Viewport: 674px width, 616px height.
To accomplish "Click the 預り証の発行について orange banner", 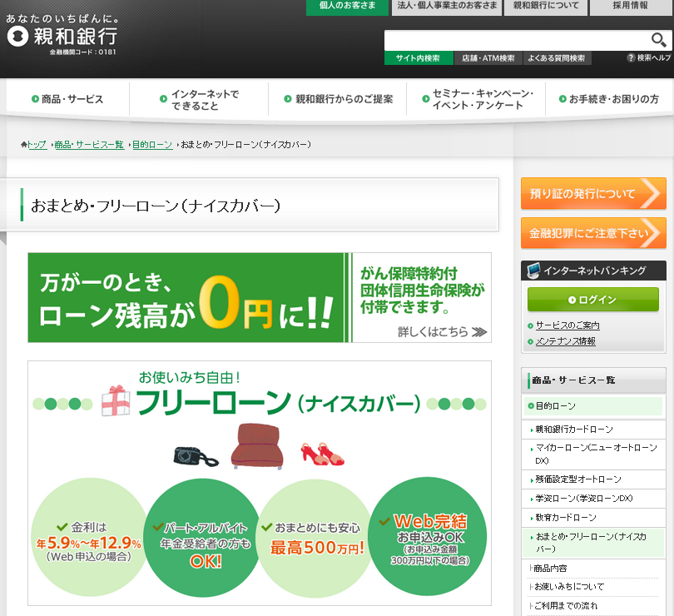I will pyautogui.click(x=593, y=194).
